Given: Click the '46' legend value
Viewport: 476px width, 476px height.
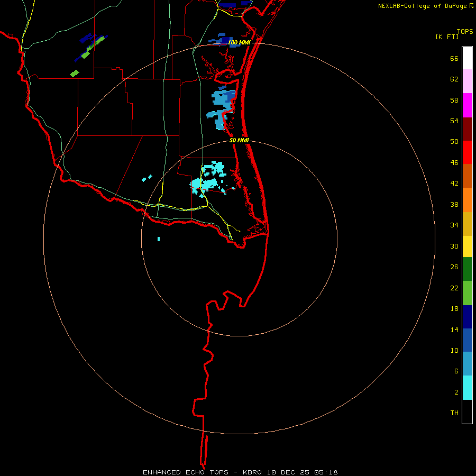Looking at the screenshot, I should pos(454,163).
